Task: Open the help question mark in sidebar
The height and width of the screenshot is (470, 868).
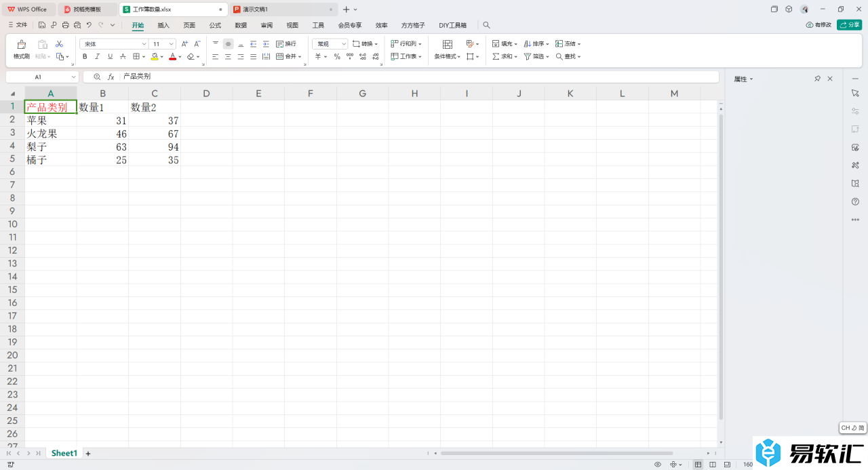Action: [855, 201]
